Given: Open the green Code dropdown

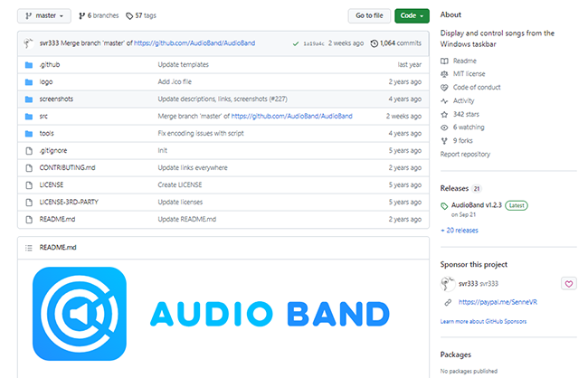Looking at the screenshot, I should tap(412, 15).
